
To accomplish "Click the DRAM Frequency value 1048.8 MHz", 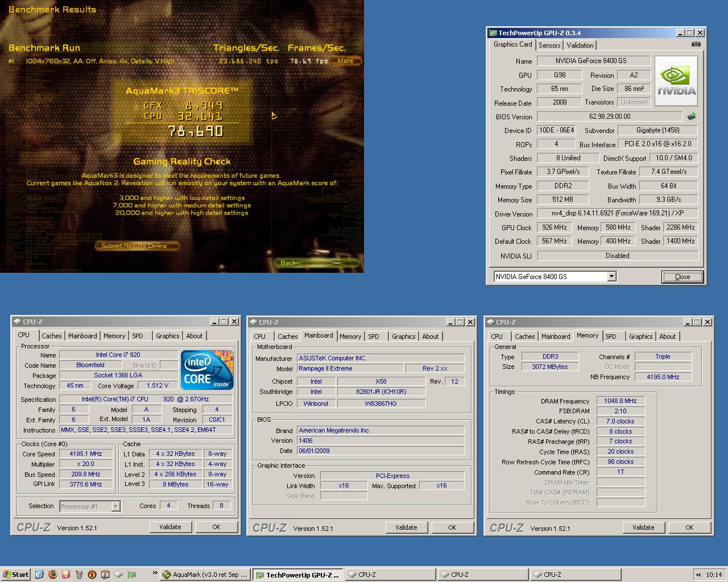I will coord(621,401).
